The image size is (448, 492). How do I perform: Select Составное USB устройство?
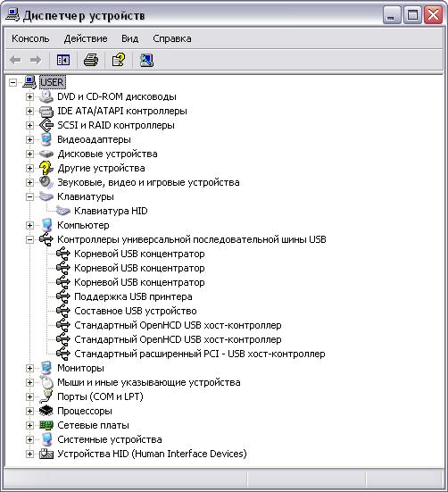136,311
